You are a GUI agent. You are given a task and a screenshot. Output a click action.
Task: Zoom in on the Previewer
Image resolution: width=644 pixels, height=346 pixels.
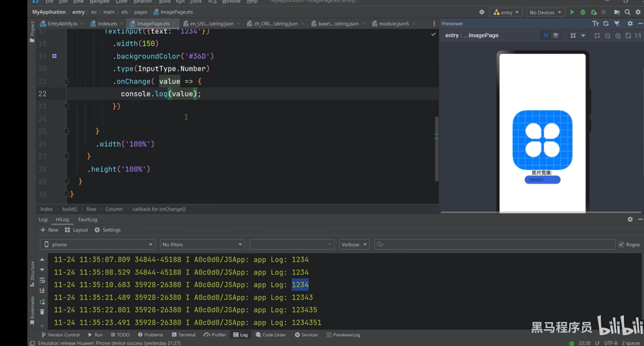coord(618,36)
